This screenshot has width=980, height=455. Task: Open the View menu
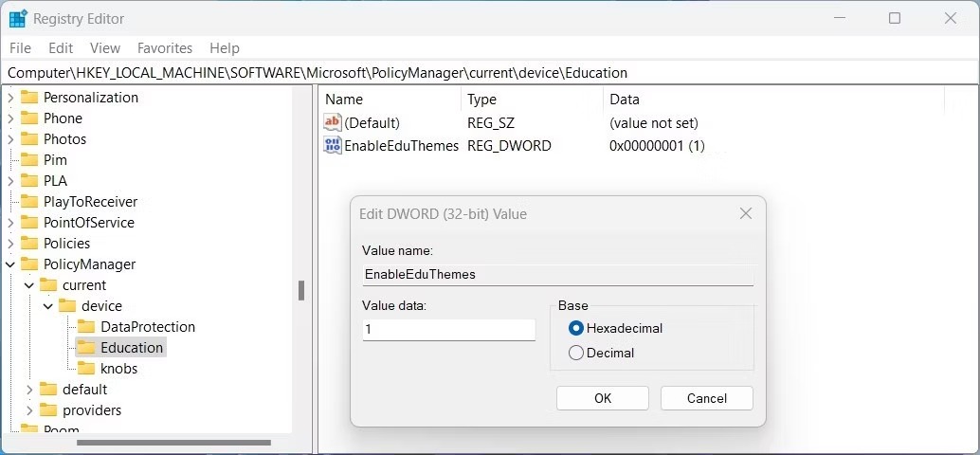105,48
